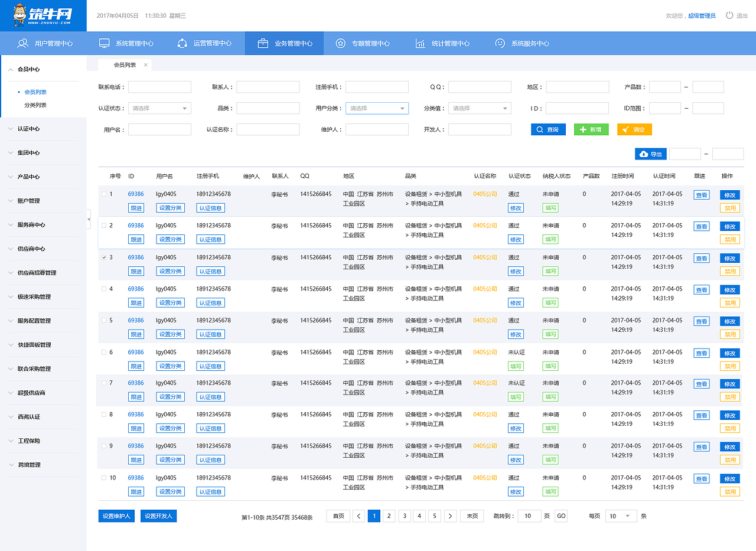The height and width of the screenshot is (551, 756).
Task: Open 超级管理员 account link
Action: coord(702,16)
